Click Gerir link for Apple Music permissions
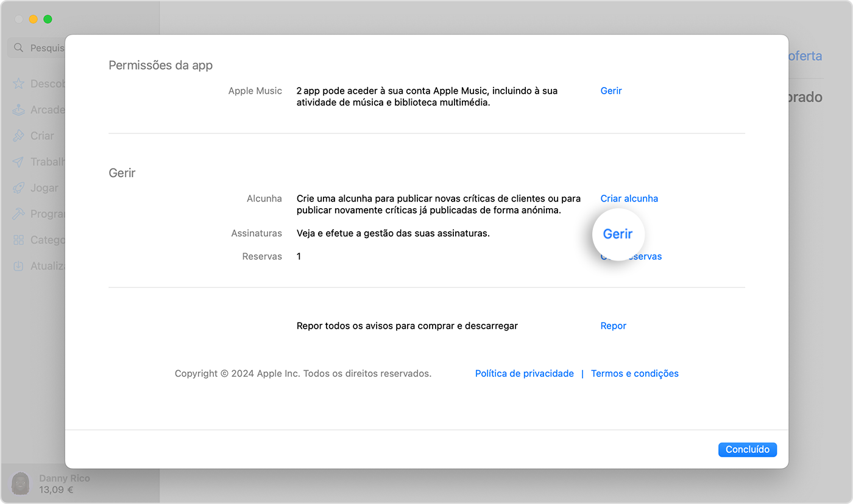The height and width of the screenshot is (504, 853). [611, 91]
